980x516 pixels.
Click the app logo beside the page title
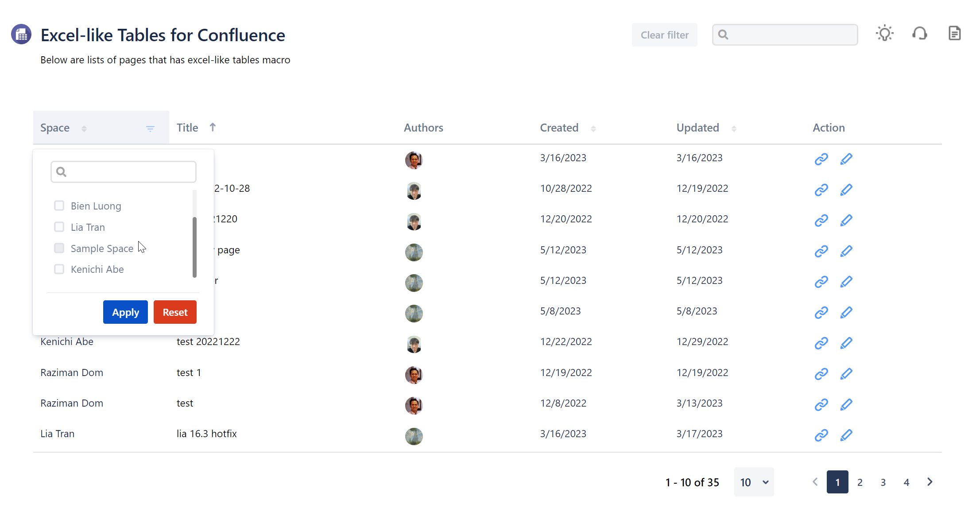pos(21,34)
